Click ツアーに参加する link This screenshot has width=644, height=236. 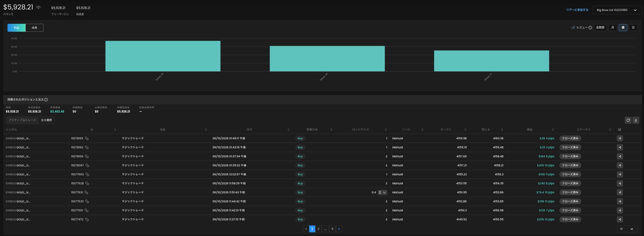tap(577, 10)
